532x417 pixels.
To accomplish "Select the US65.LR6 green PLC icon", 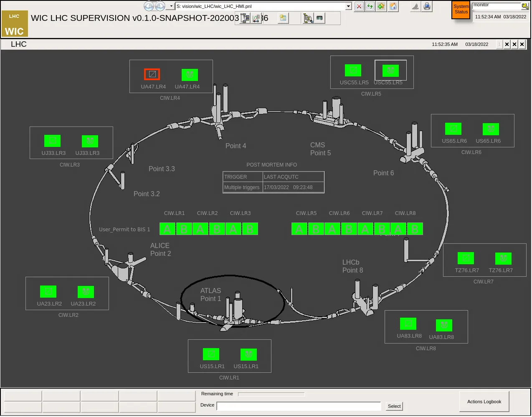I will point(453,129).
